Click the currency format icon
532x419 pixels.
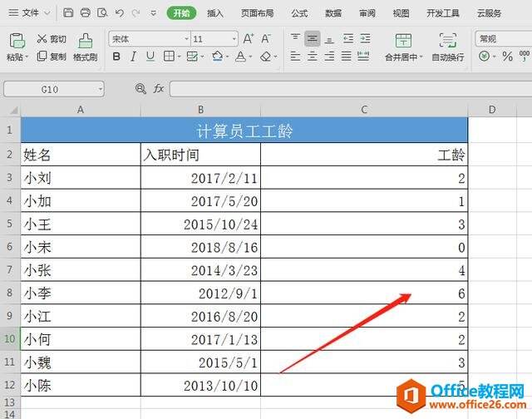click(x=484, y=56)
